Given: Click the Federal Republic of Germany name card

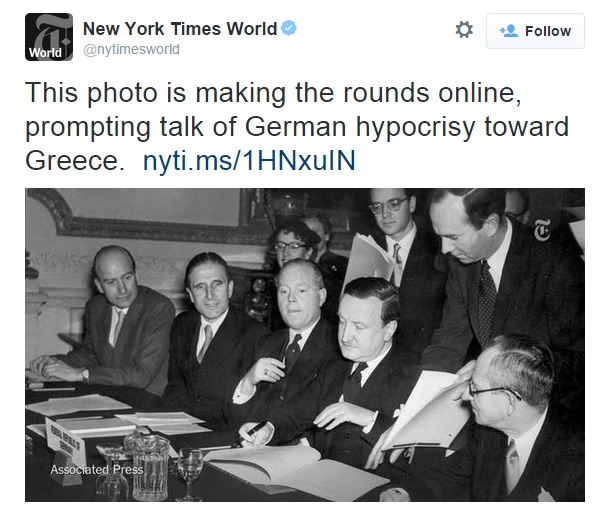Looking at the screenshot, I should 65,437.
